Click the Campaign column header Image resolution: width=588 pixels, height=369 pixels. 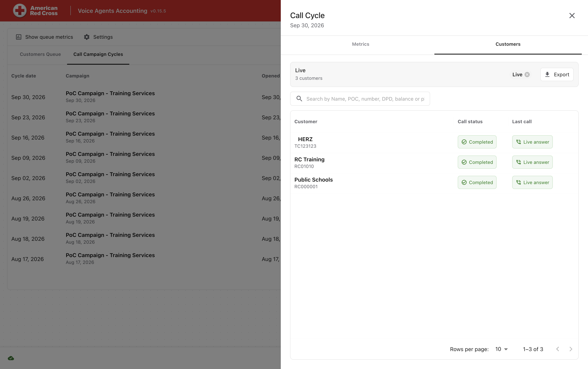[77, 76]
